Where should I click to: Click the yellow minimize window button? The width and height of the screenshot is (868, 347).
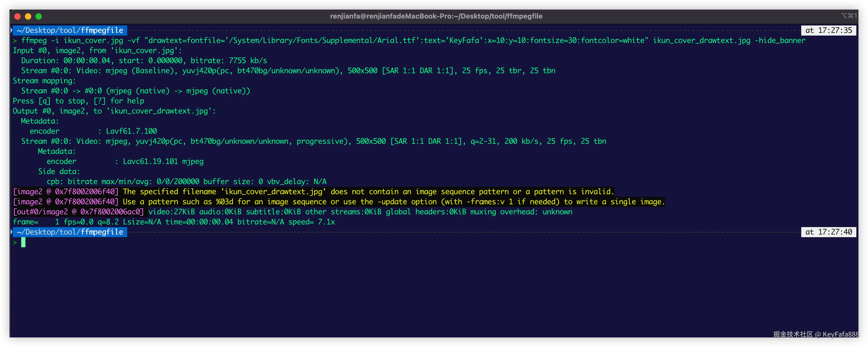28,16
